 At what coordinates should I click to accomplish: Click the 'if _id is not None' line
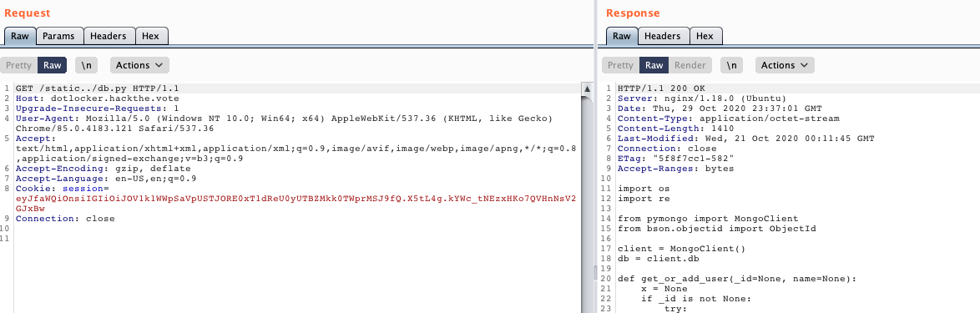pyautogui.click(x=696, y=299)
